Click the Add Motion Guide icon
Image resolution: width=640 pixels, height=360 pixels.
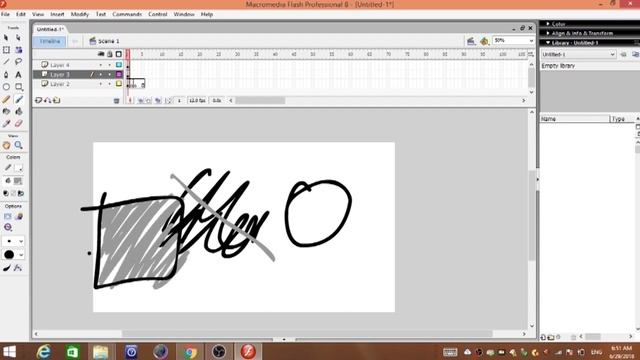[48, 100]
